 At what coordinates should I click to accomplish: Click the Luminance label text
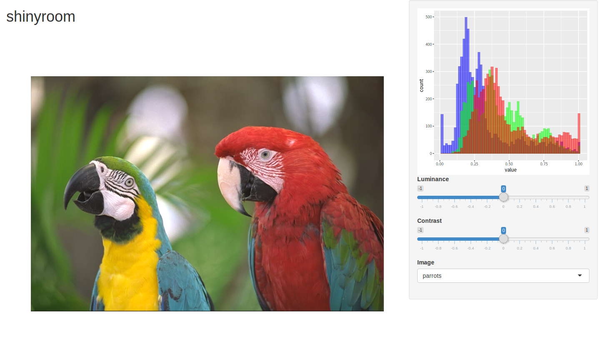pyautogui.click(x=433, y=179)
